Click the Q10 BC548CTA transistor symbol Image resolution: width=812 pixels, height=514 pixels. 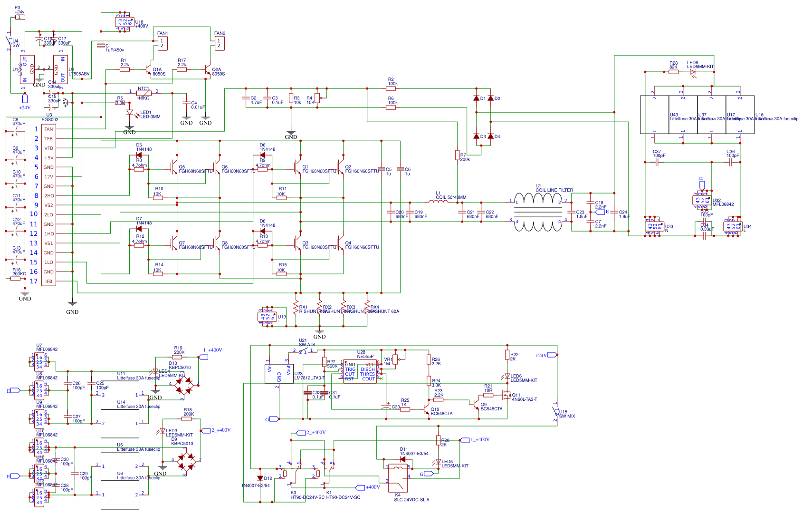[x=426, y=409]
